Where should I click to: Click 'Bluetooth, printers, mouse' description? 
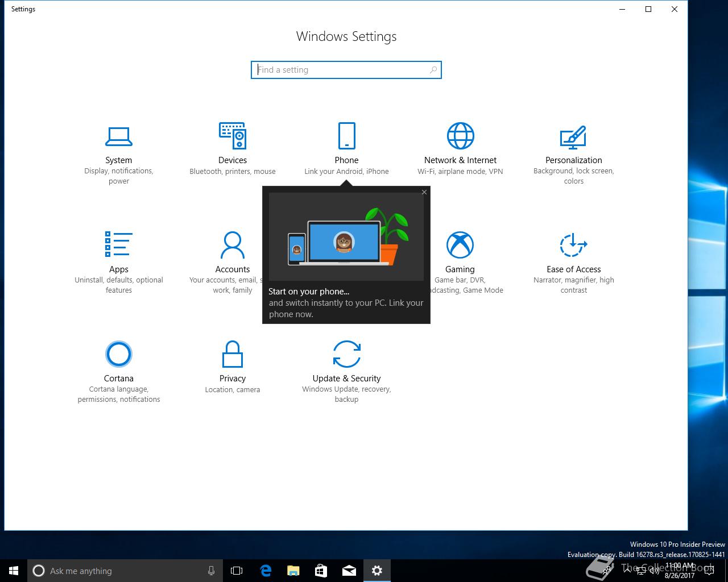(x=233, y=171)
